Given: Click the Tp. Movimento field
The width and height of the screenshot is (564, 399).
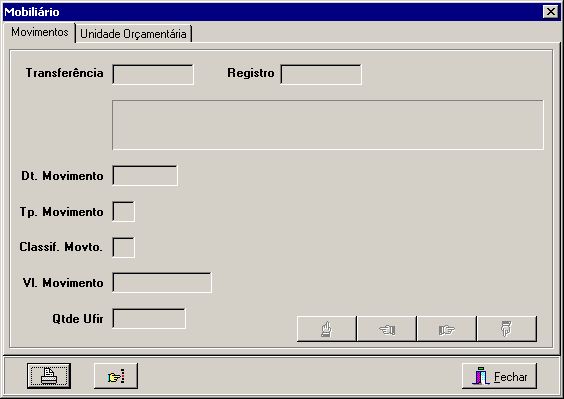Looking at the screenshot, I should [123, 212].
